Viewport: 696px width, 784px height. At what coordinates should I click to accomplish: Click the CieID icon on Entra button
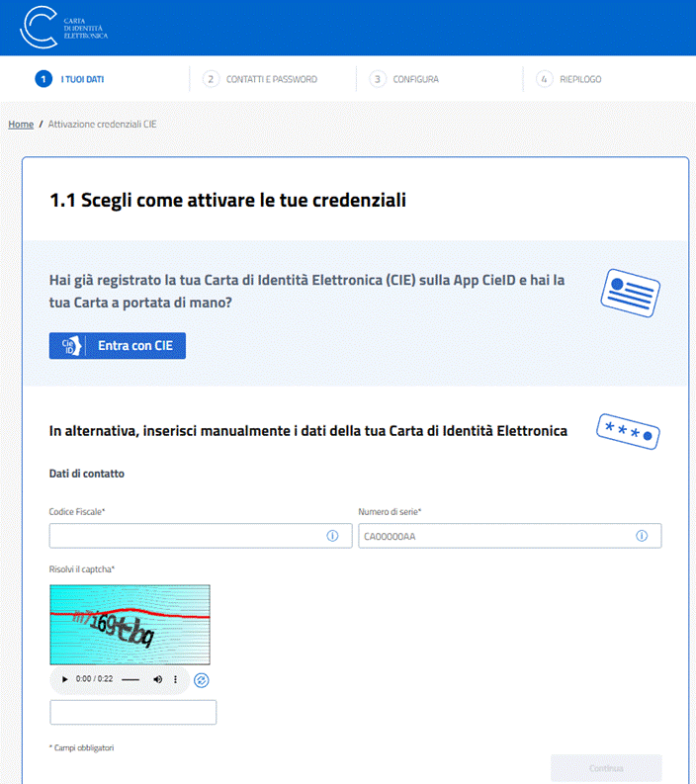[69, 346]
